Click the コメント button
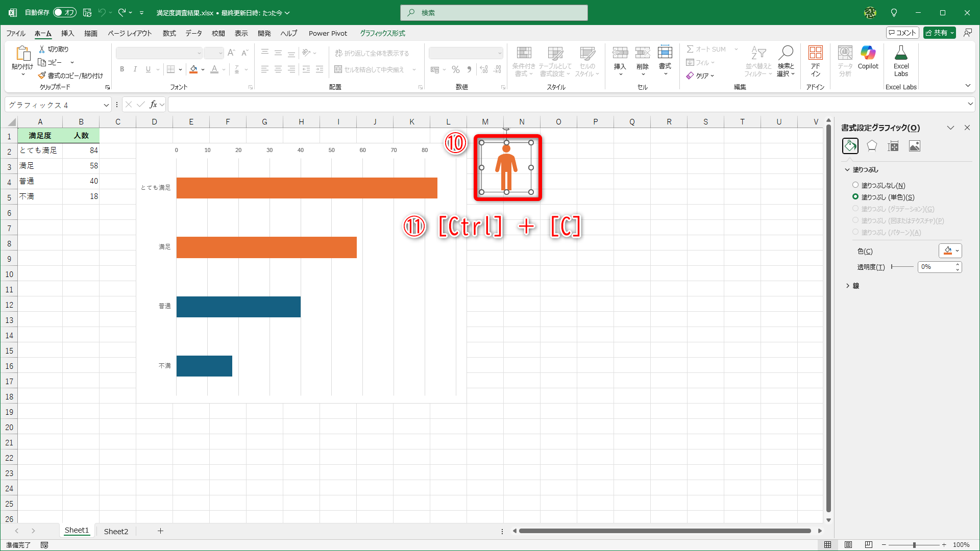Screen dimensions: 980x551 point(902,33)
